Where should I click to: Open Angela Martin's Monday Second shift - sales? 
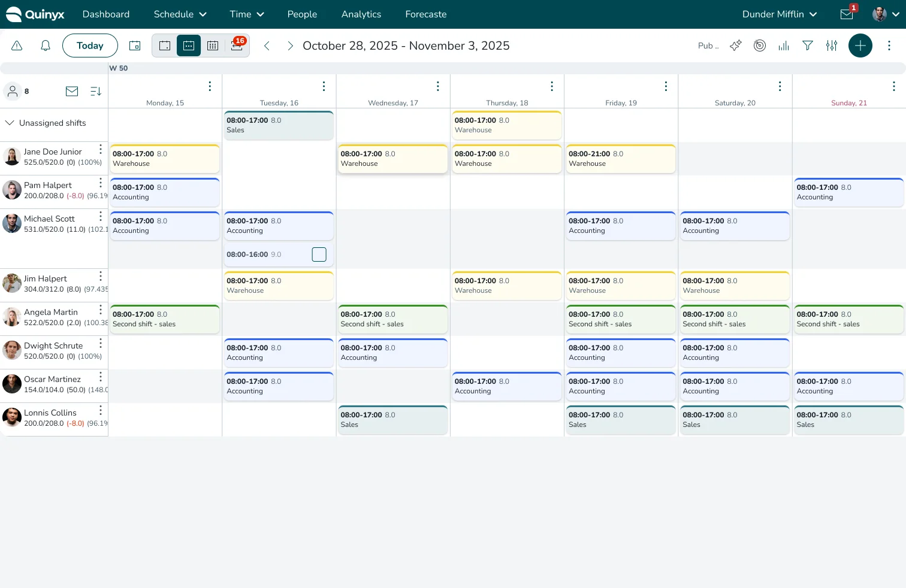(x=165, y=319)
